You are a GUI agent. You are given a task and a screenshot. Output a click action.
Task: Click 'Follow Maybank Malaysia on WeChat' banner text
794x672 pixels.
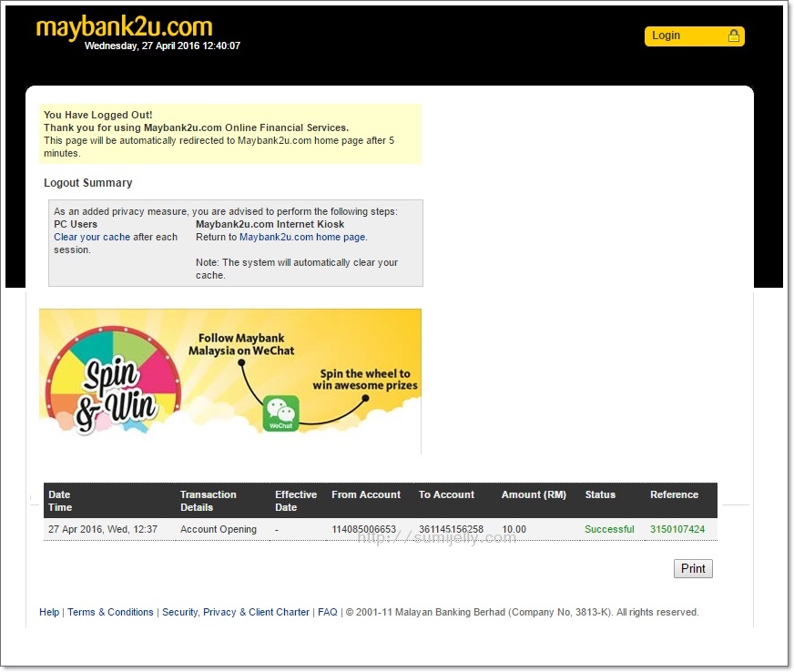click(x=241, y=344)
